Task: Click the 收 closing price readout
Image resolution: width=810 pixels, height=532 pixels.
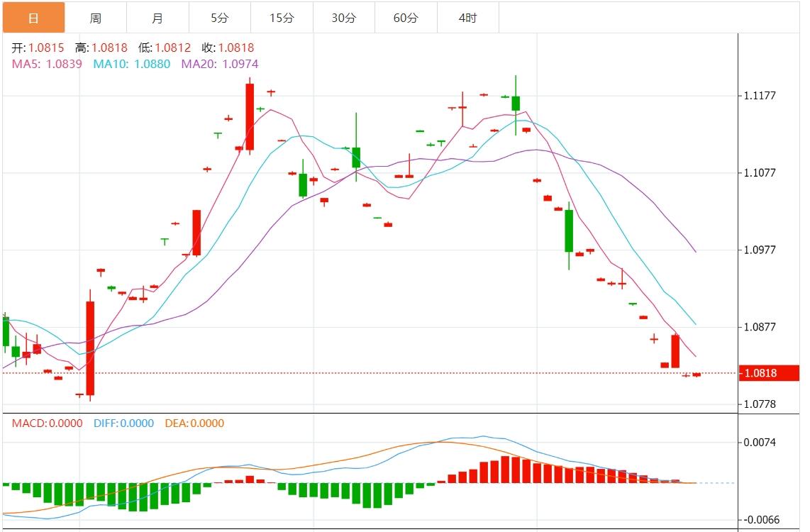Action: point(228,48)
